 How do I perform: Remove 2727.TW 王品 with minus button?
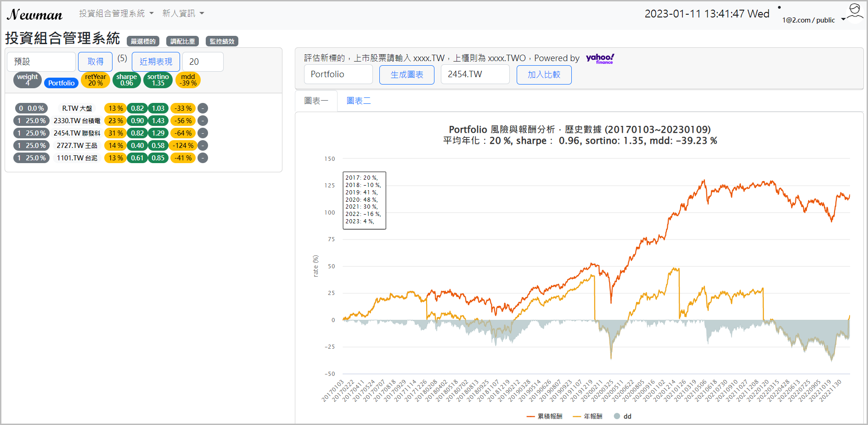click(x=203, y=146)
